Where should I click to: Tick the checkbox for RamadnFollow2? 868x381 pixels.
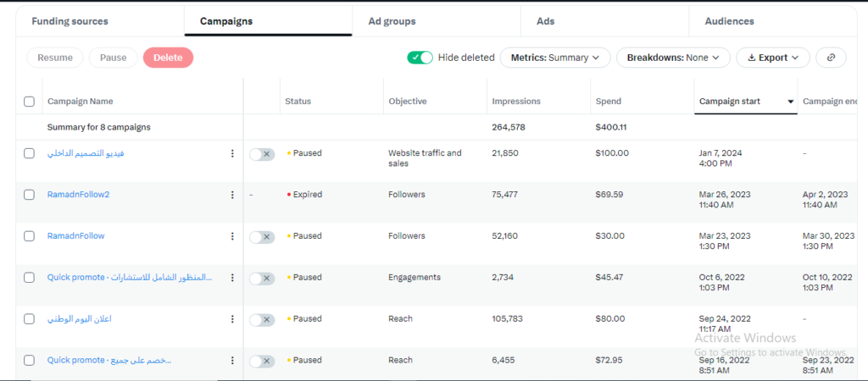click(x=30, y=195)
